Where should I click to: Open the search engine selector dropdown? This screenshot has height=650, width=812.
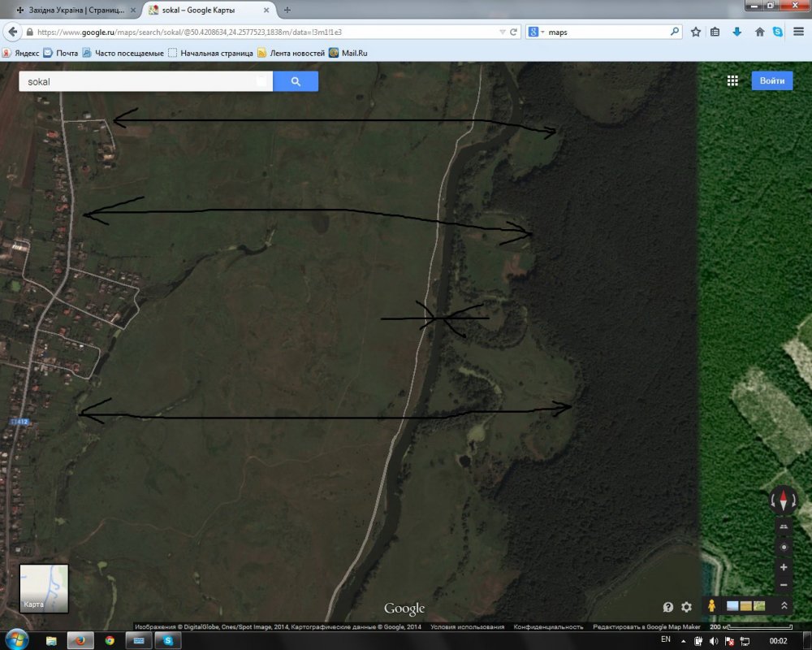(536, 32)
